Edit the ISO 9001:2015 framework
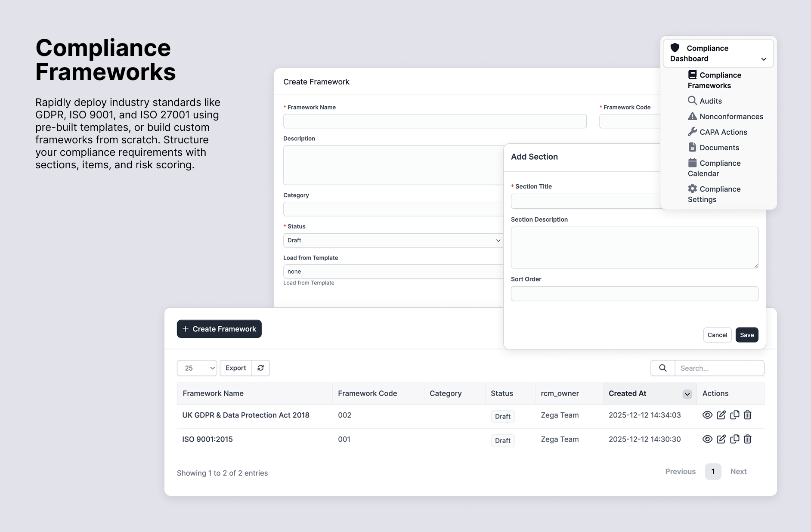 point(721,439)
